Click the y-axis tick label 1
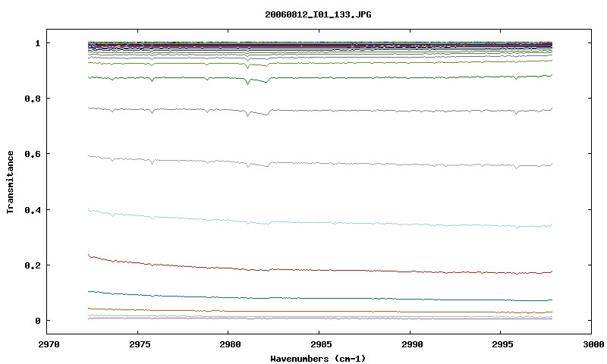The height and width of the screenshot is (364, 607). (x=38, y=43)
